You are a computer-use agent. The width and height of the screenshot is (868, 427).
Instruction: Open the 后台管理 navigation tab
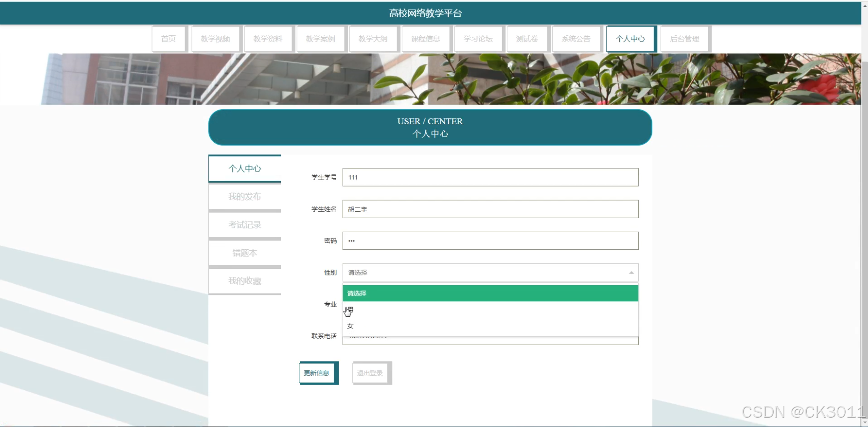(685, 39)
